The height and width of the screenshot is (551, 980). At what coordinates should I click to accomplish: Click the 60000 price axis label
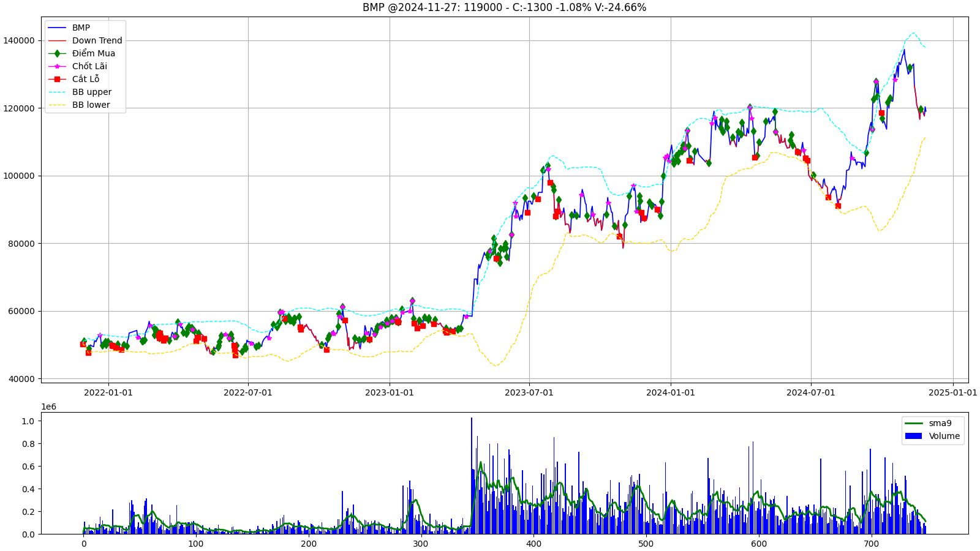coord(22,311)
